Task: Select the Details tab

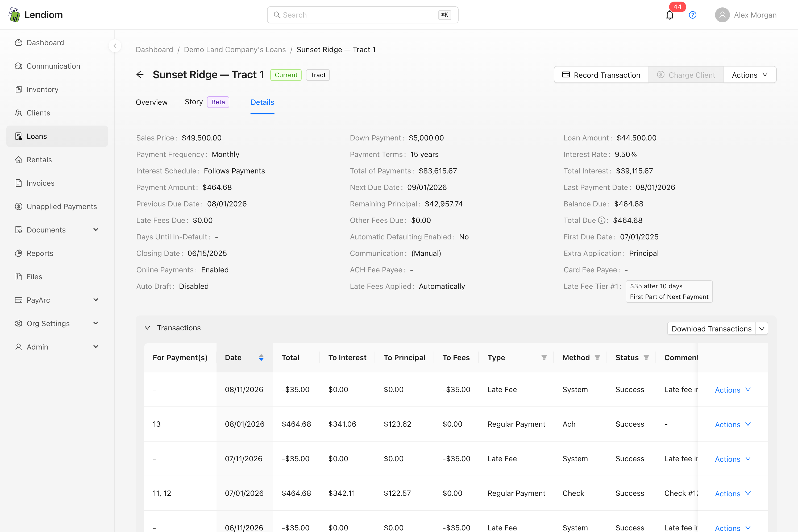Action: tap(262, 102)
